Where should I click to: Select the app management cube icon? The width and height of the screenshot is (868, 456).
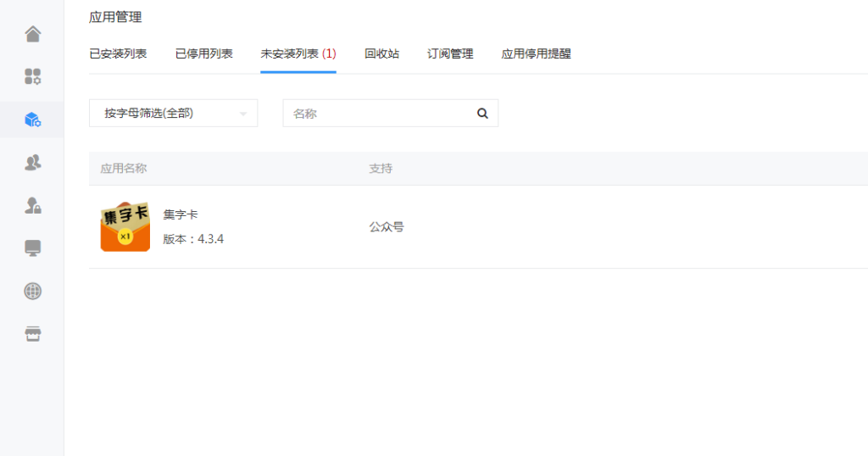(x=33, y=120)
